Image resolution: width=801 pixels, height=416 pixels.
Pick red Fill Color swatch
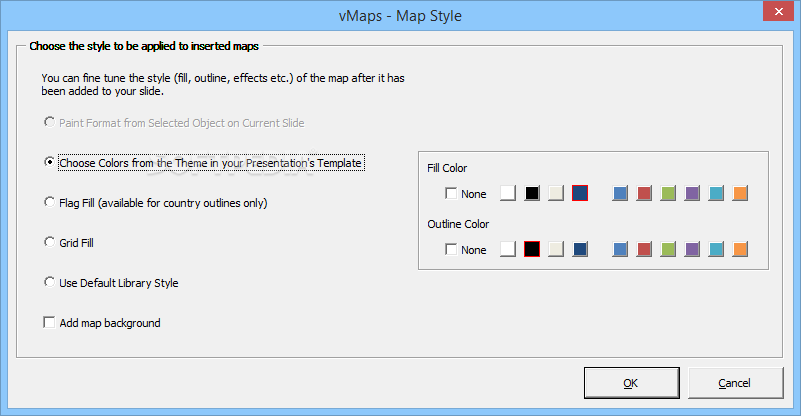point(644,193)
